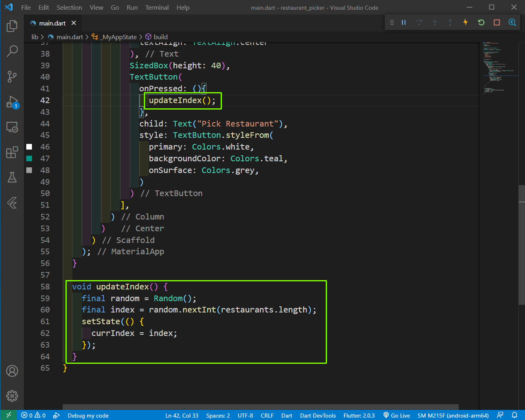Open the Manage gear icon
This screenshot has height=420, width=525.
pos(12,396)
